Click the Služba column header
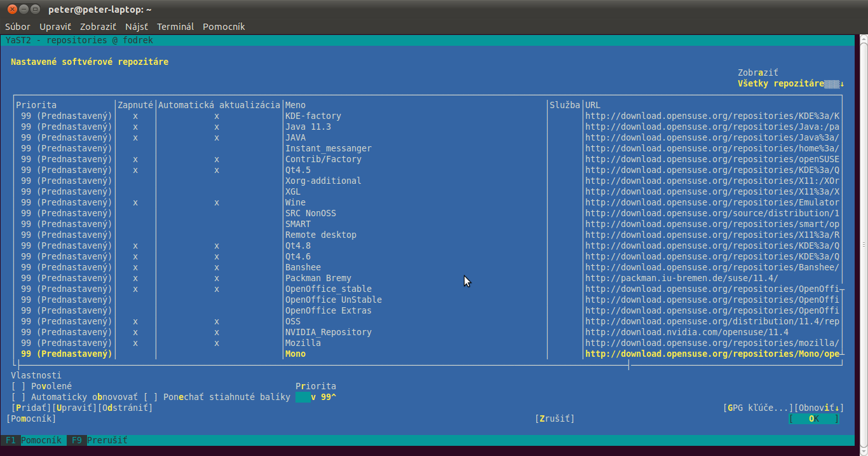Image resolution: width=868 pixels, height=456 pixels. pyautogui.click(x=565, y=105)
